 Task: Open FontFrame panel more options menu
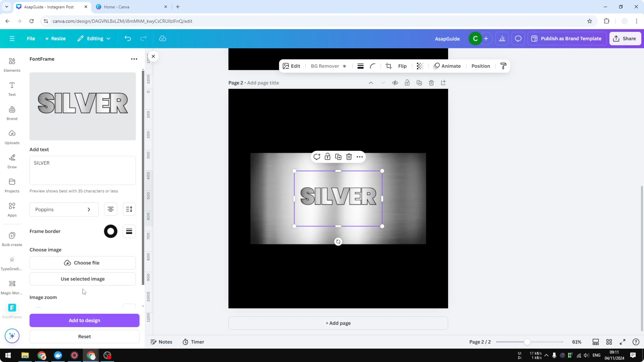click(134, 59)
